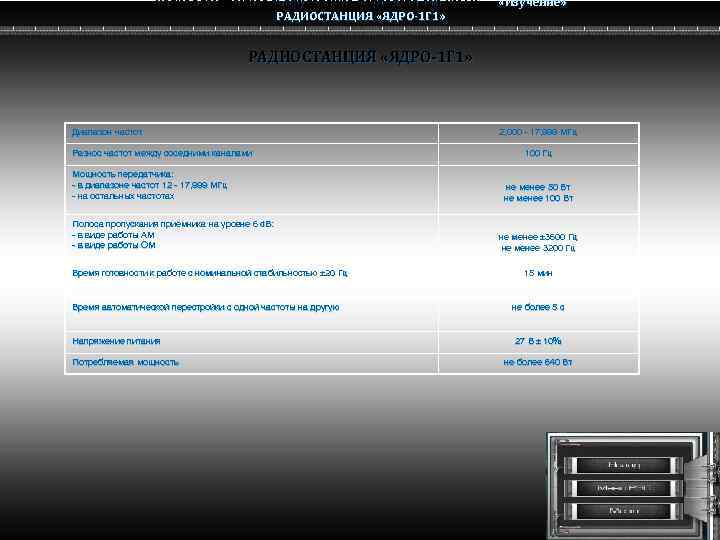
Task: Click 'Время автоматической перестройки' row label
Action: (206, 307)
